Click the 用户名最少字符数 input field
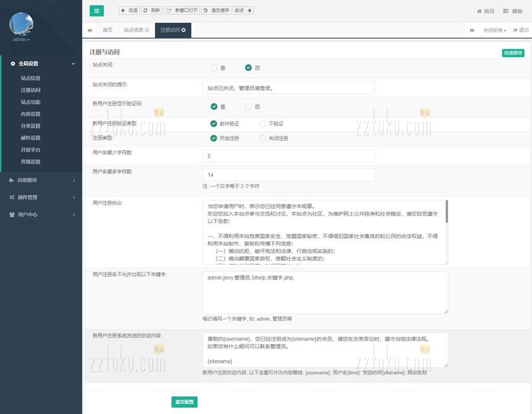 pyautogui.click(x=288, y=156)
